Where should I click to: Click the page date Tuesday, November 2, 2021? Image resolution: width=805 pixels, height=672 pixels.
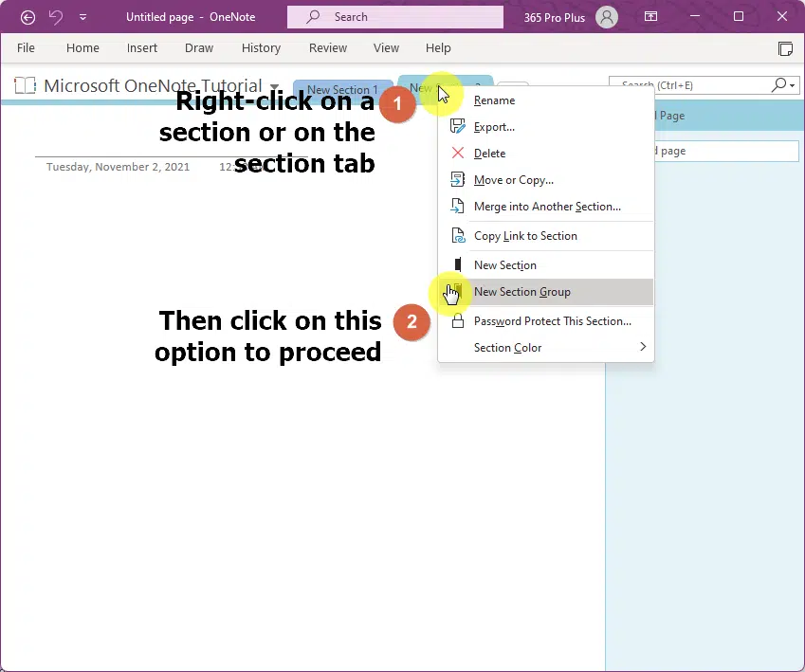pos(118,167)
